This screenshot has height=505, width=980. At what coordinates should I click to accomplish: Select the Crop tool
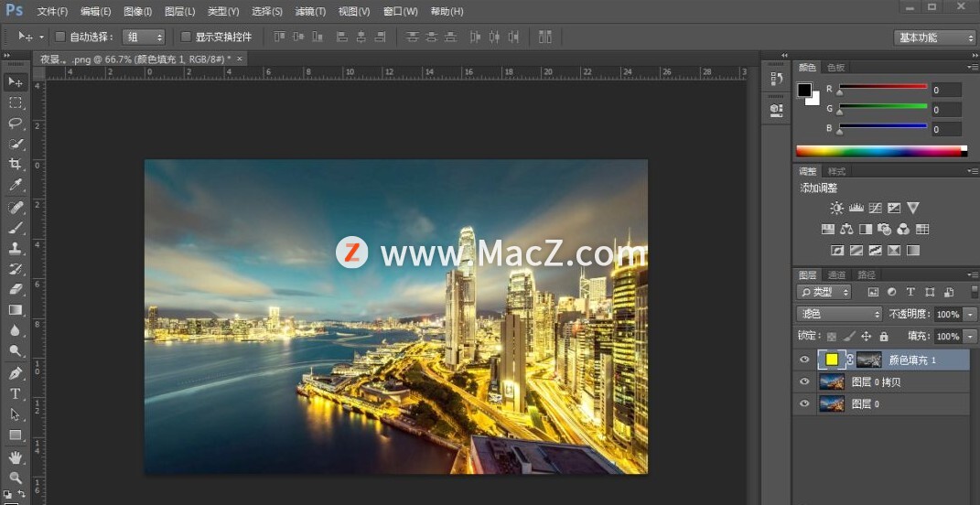[16, 165]
